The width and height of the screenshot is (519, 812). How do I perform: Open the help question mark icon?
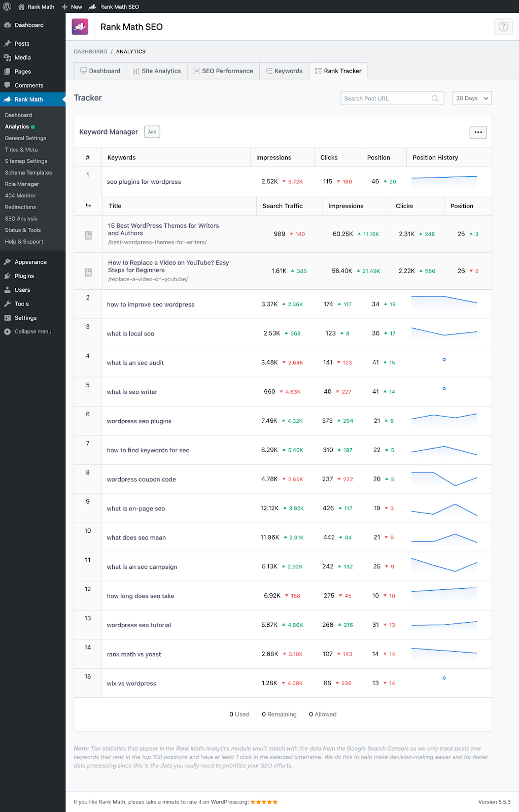coord(503,27)
